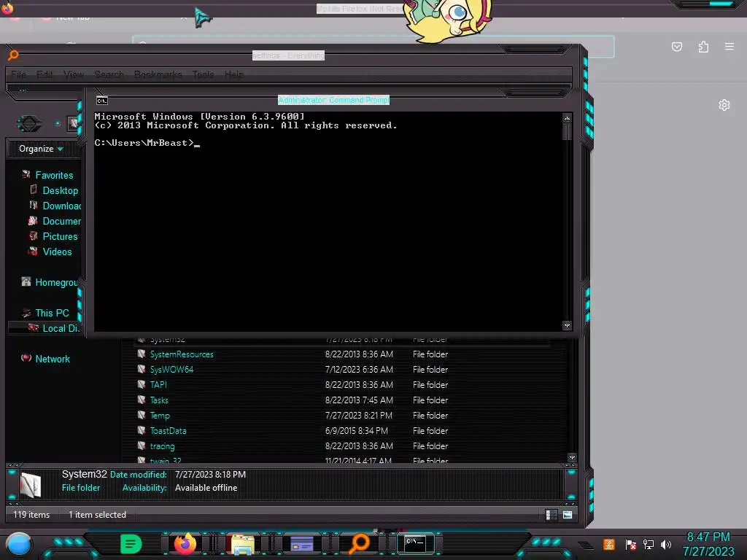
Task: Open Firefox Pocket save icon
Action: pyautogui.click(x=676, y=47)
